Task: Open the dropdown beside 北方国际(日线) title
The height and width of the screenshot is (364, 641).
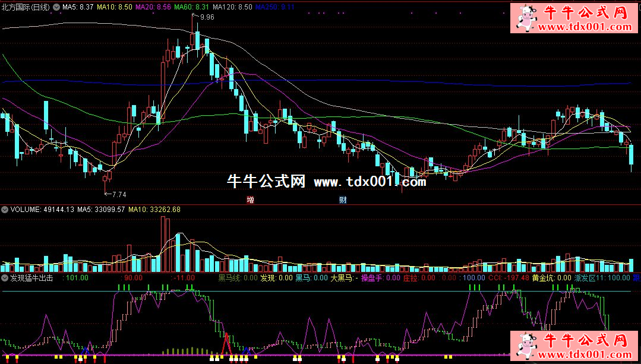Action: pos(56,7)
